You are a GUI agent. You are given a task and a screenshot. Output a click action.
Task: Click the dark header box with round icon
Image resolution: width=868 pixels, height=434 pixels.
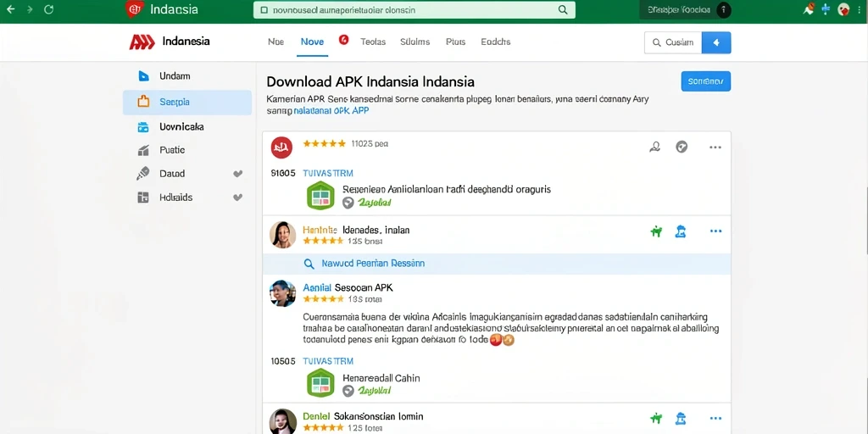coord(685,10)
